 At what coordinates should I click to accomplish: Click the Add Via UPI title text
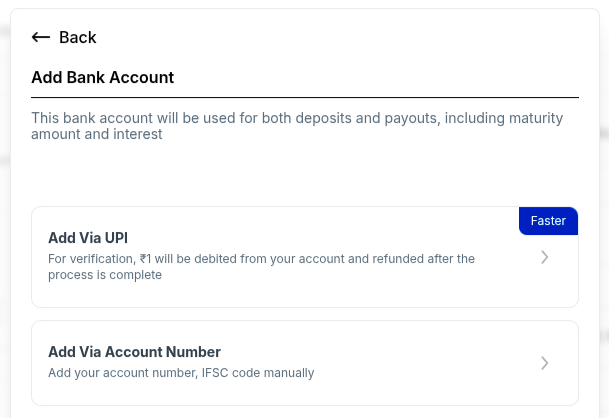[88, 238]
